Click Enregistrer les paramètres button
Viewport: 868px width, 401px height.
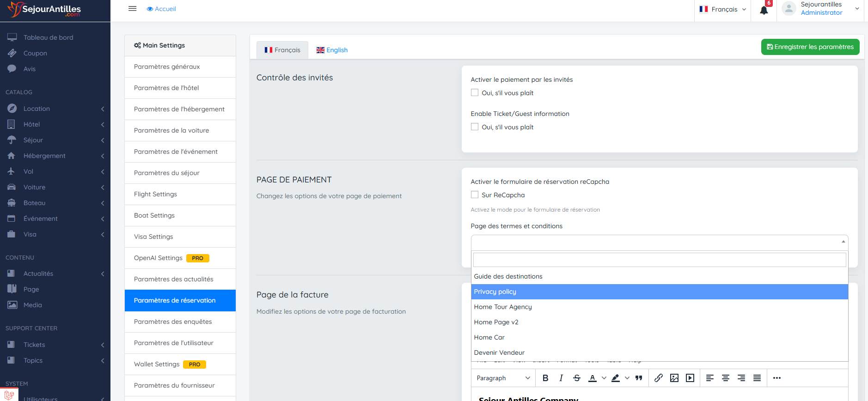[x=810, y=47]
